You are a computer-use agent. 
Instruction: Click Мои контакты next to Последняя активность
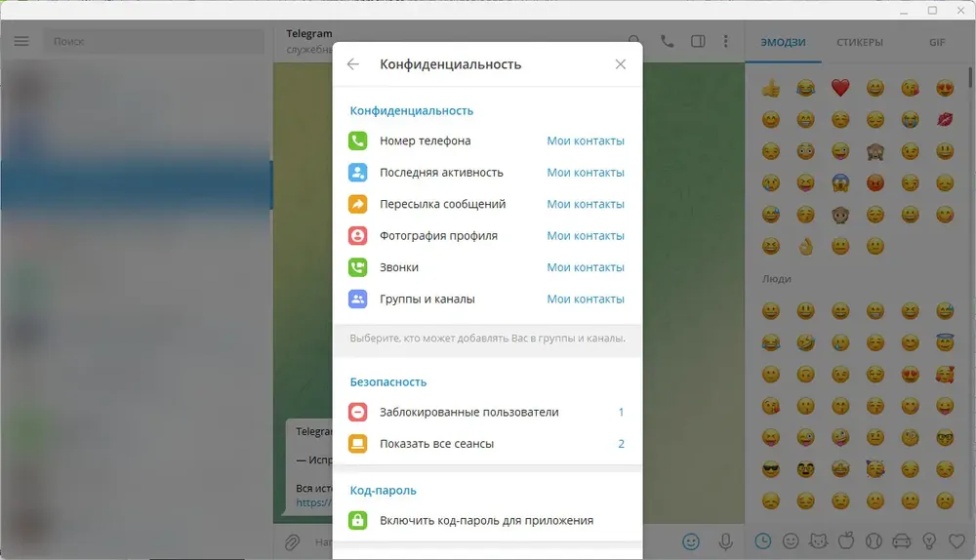(586, 173)
